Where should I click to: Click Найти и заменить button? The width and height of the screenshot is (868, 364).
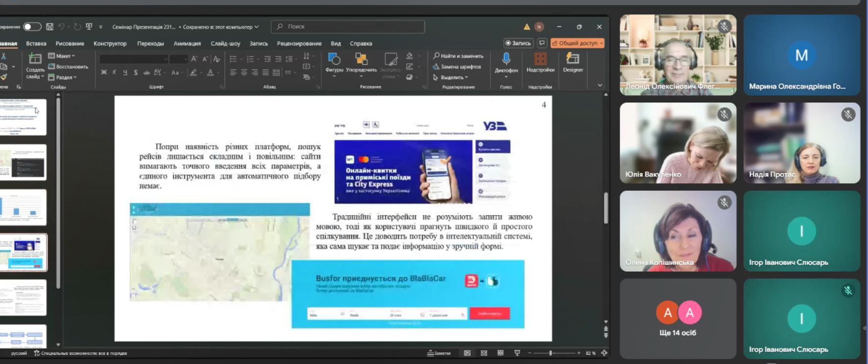(458, 56)
